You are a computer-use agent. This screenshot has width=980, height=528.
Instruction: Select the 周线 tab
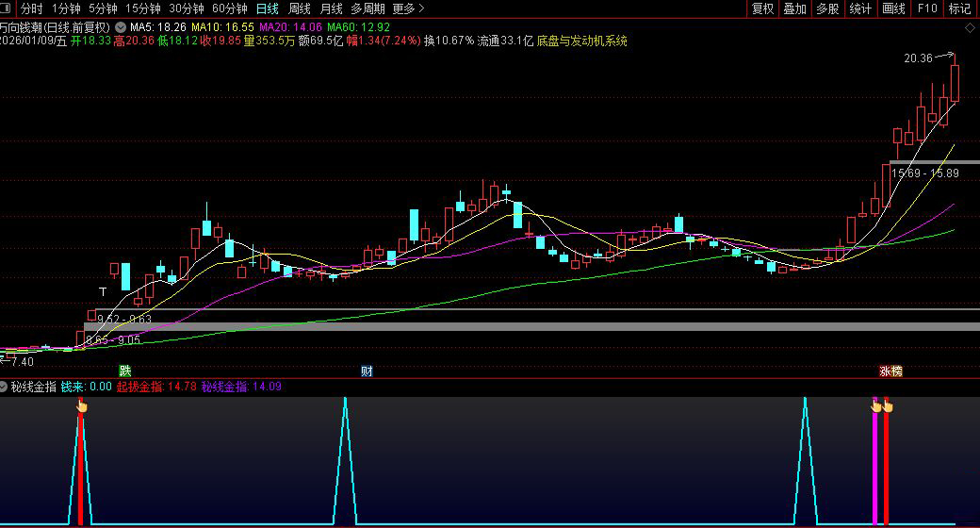300,8
